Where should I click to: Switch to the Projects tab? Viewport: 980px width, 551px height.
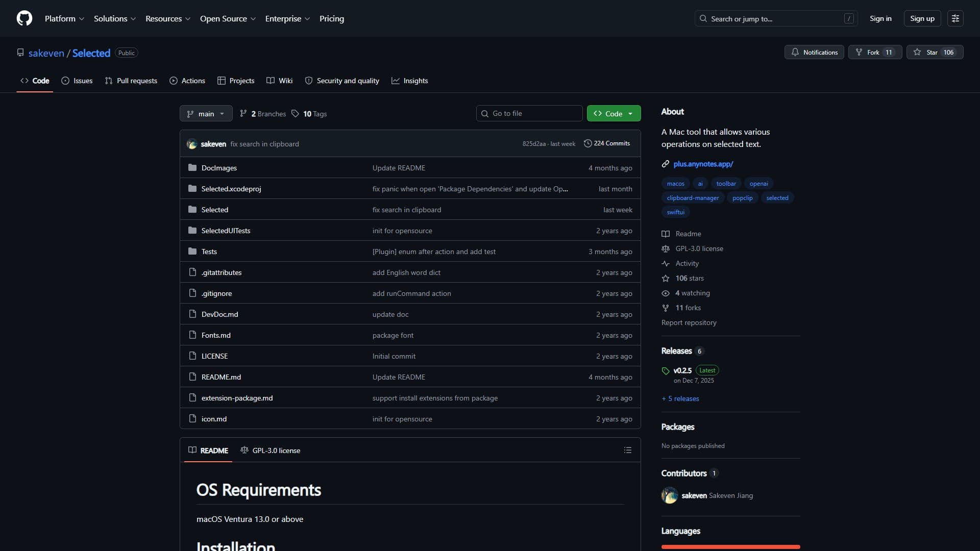(236, 81)
